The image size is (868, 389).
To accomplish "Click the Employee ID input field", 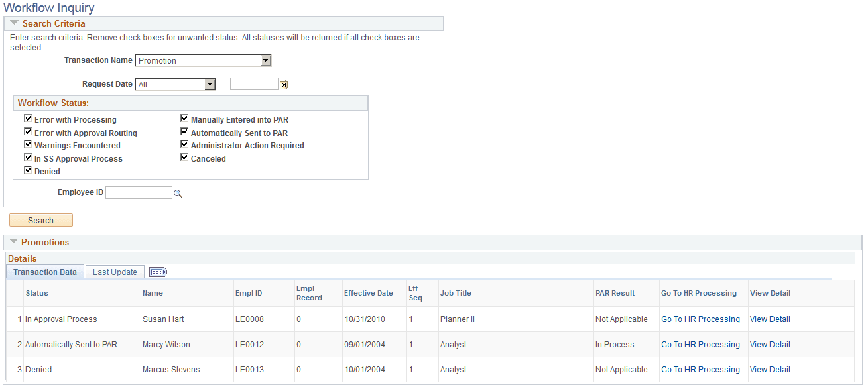I will (x=139, y=192).
